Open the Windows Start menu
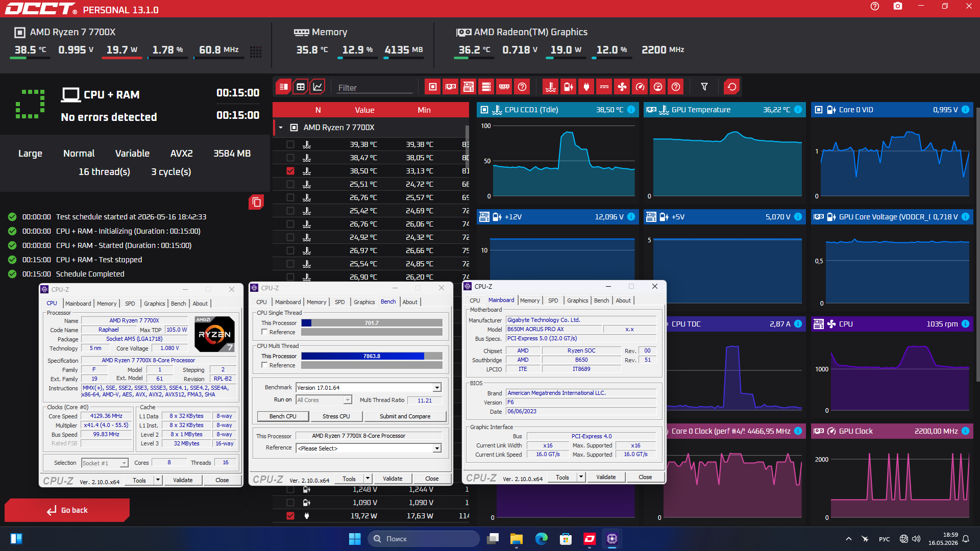The height and width of the screenshot is (551, 980). point(355,539)
